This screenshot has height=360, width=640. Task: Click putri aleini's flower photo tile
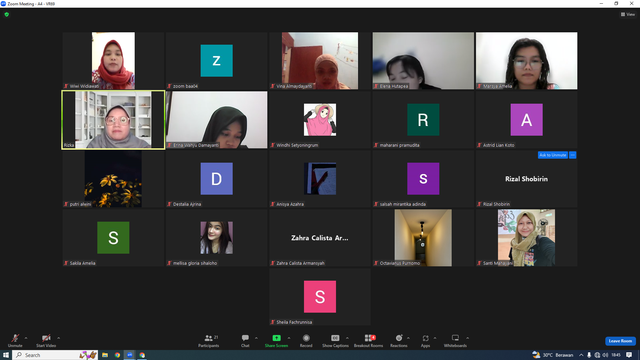113,179
